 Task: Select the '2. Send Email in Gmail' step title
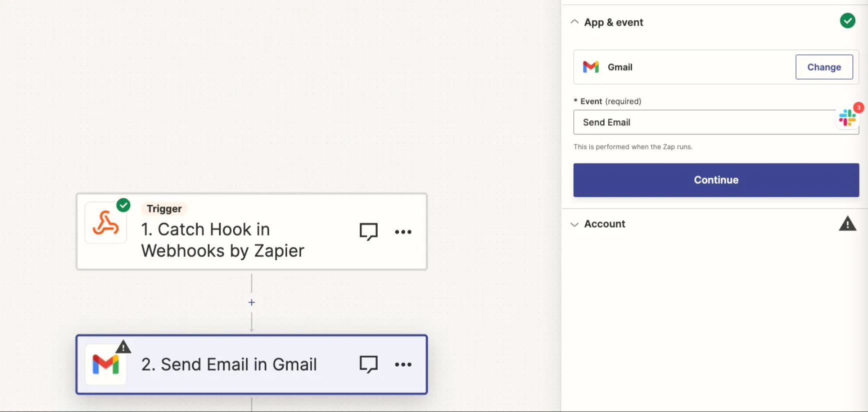[229, 364]
